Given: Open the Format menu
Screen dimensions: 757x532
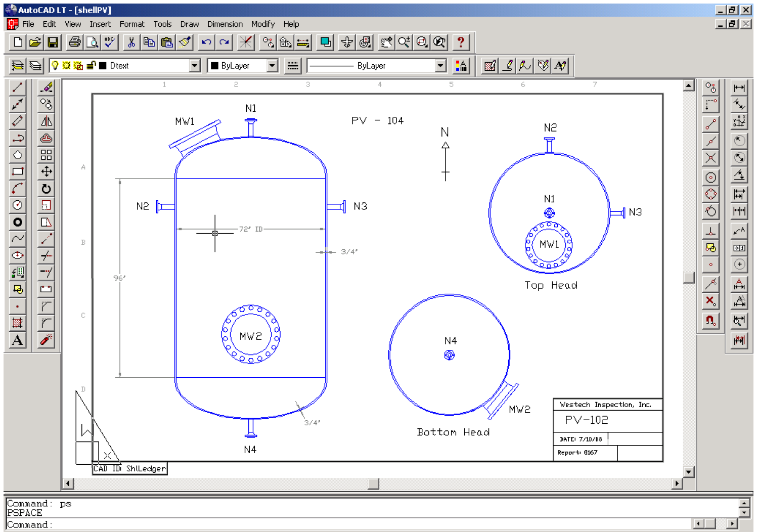Looking at the screenshot, I should [132, 24].
